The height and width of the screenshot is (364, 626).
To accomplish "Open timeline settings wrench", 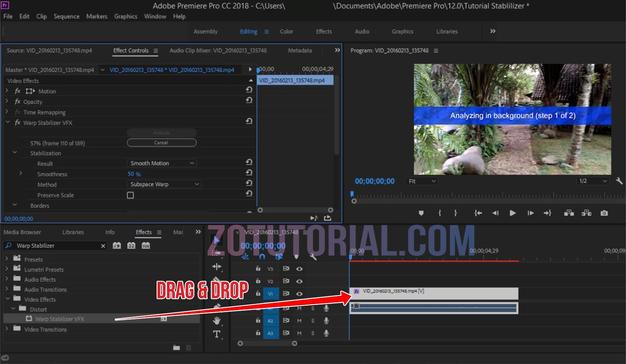I will pos(313,256).
